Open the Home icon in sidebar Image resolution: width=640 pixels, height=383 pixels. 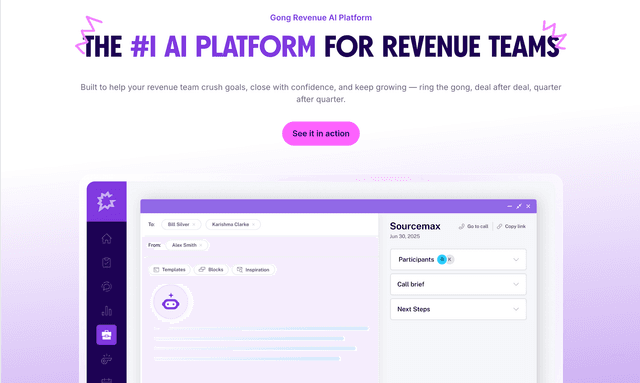pos(107,238)
